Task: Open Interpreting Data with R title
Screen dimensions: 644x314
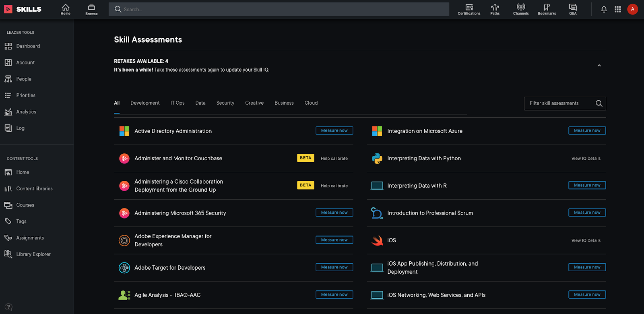Action: coord(417,186)
